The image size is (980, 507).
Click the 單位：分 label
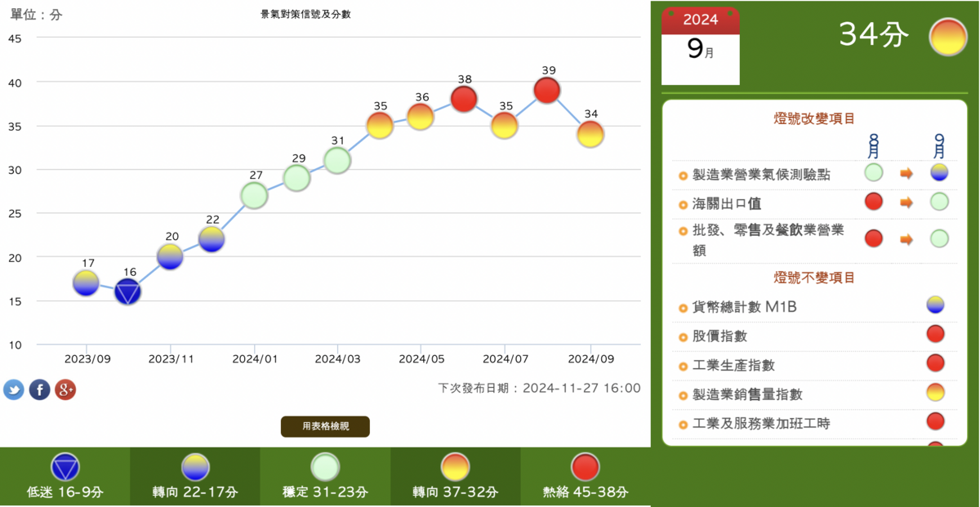[x=36, y=15]
